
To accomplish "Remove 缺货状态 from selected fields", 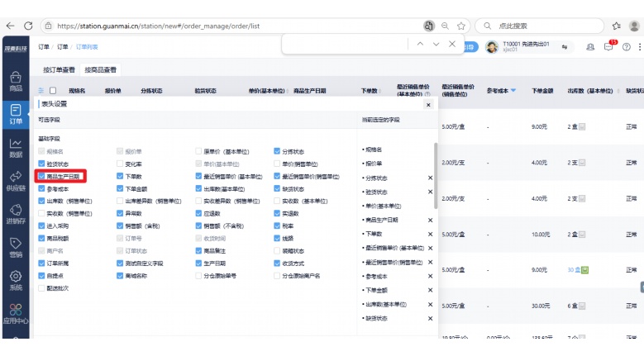I will (431, 319).
